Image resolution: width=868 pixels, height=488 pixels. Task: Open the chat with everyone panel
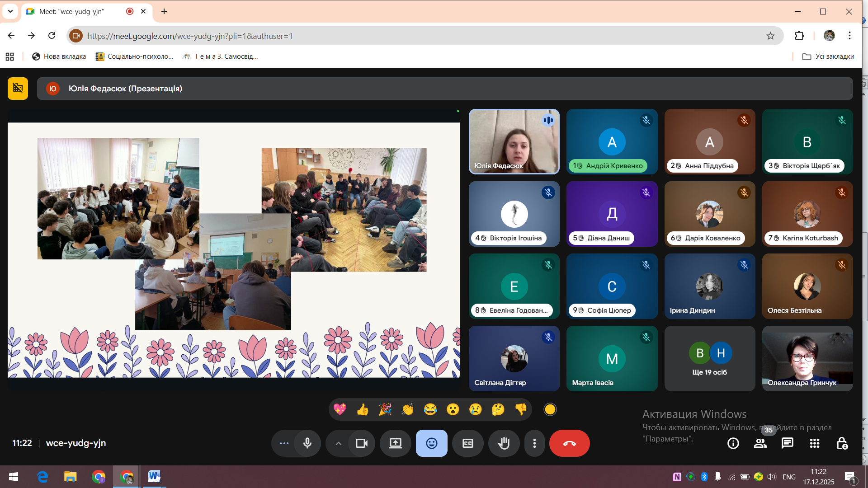[x=787, y=443]
